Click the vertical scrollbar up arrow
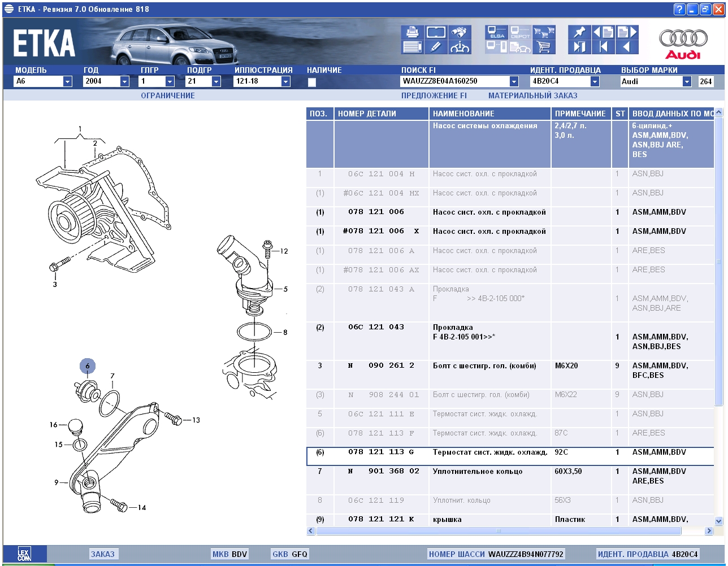Screen dimensions: 728x566 [719, 112]
